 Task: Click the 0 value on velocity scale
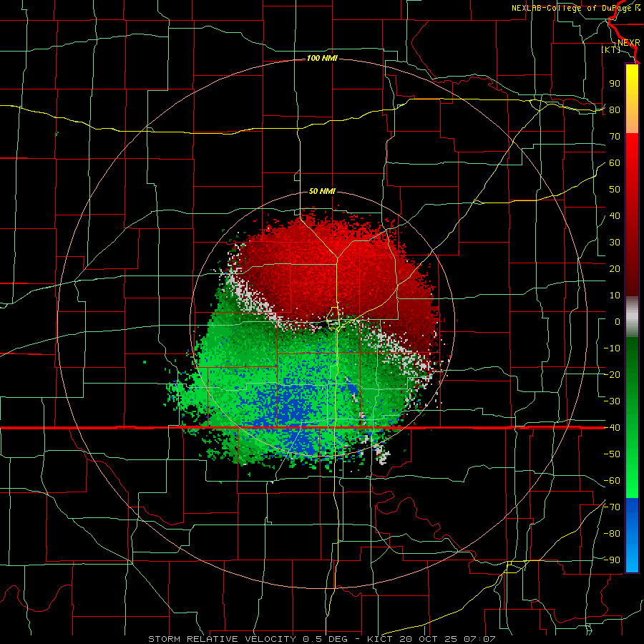click(x=618, y=322)
